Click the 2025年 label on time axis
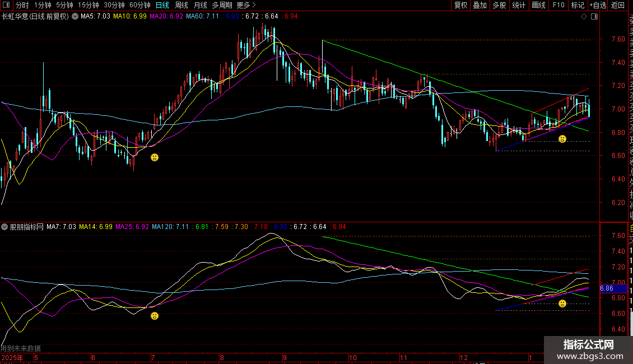The width and height of the screenshot is (633, 364). (x=12, y=357)
